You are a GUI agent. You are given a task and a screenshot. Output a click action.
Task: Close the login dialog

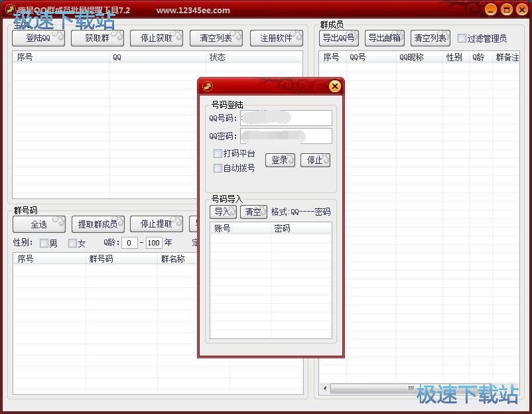pyautogui.click(x=334, y=86)
